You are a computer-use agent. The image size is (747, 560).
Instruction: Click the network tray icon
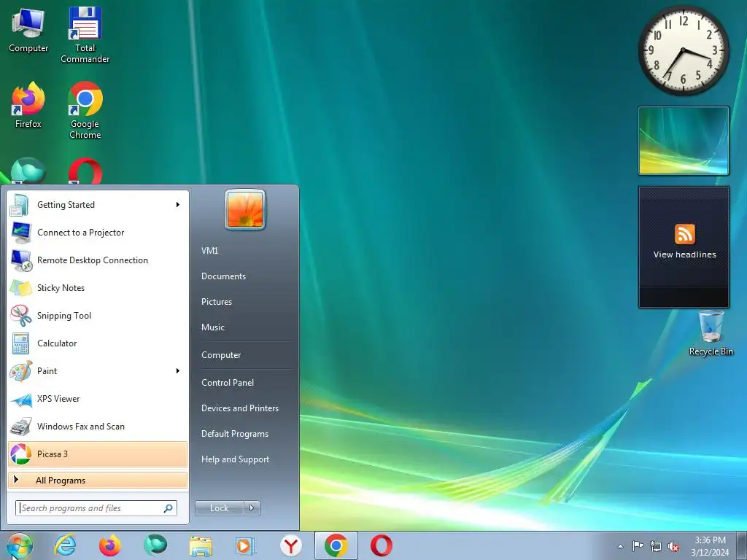click(656, 547)
